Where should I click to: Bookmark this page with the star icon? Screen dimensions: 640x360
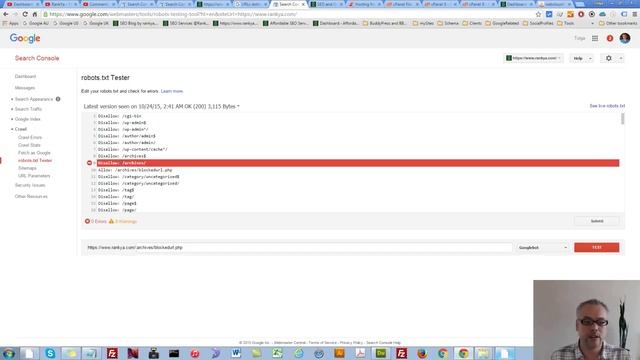(538, 14)
